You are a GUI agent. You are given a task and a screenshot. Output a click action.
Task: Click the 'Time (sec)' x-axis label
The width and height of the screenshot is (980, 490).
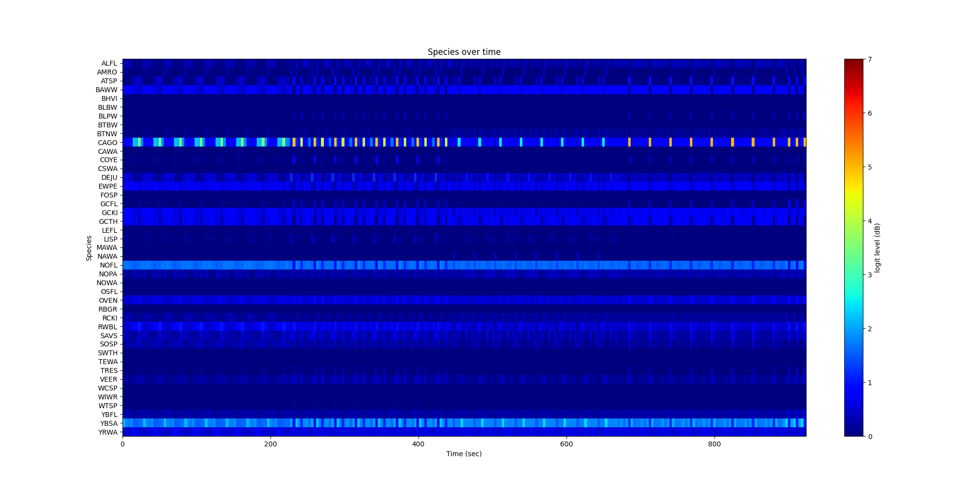[x=464, y=454]
